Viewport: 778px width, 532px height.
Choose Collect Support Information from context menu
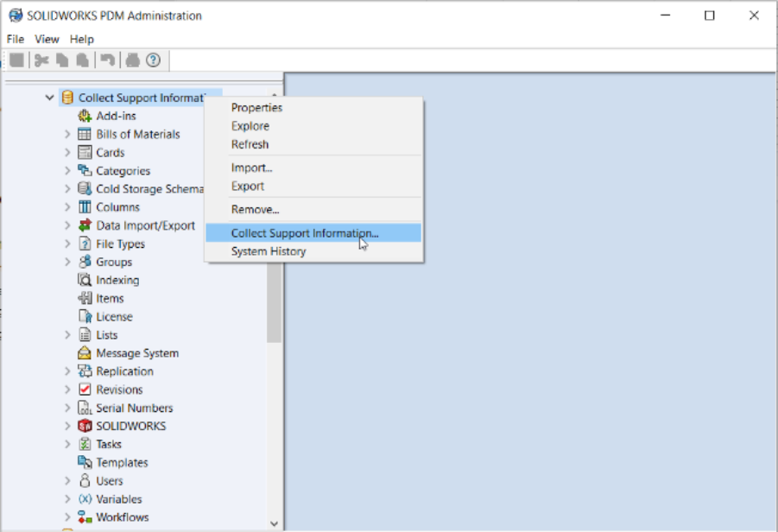[x=304, y=233]
